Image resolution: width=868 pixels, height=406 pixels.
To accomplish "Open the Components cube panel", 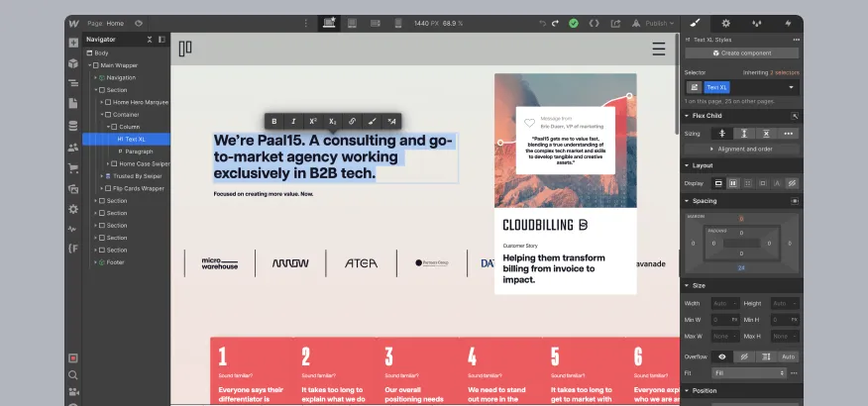I will 73,63.
